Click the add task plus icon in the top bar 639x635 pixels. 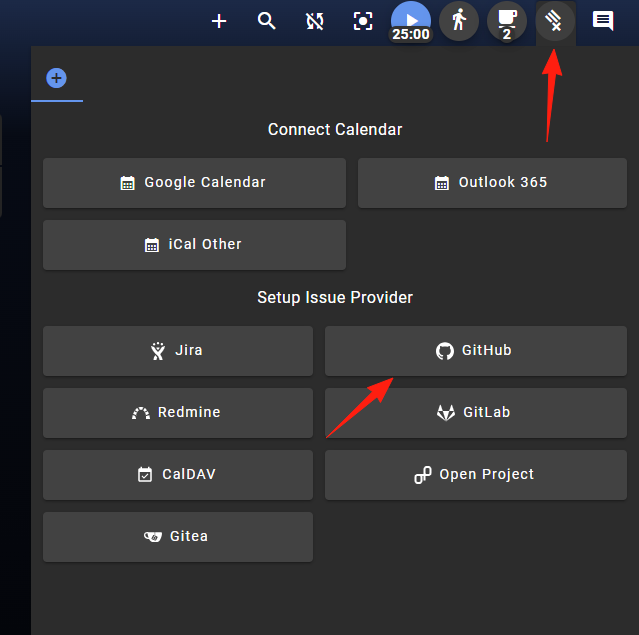coord(219,21)
